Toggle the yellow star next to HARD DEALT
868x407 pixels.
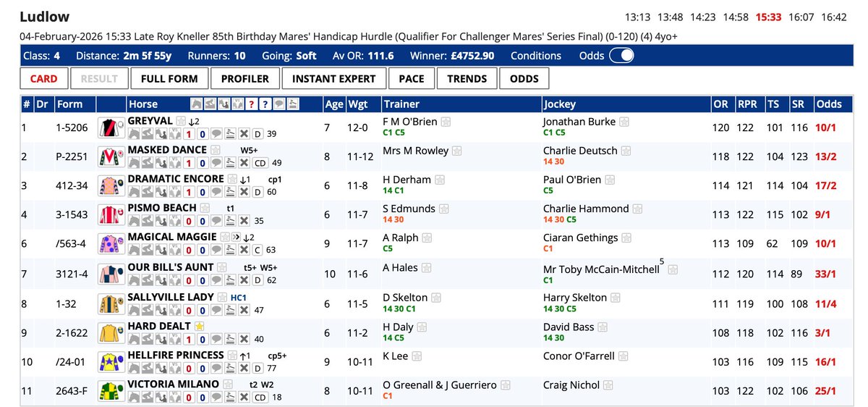[200, 326]
